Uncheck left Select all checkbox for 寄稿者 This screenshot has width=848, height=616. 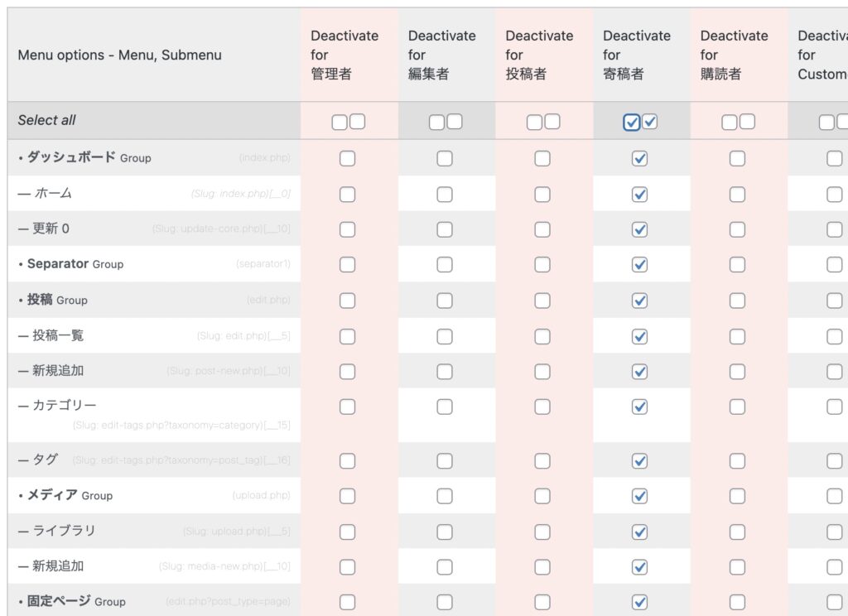(x=632, y=123)
